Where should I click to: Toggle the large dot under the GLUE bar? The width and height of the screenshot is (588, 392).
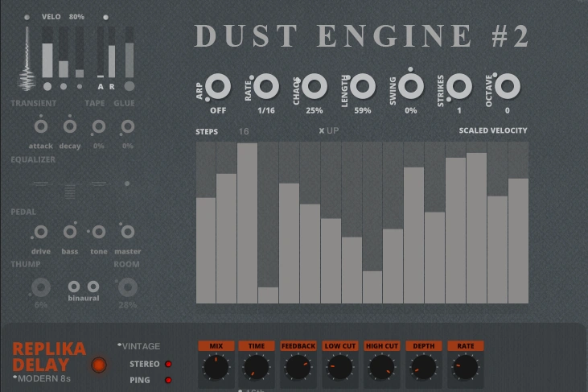point(130,86)
